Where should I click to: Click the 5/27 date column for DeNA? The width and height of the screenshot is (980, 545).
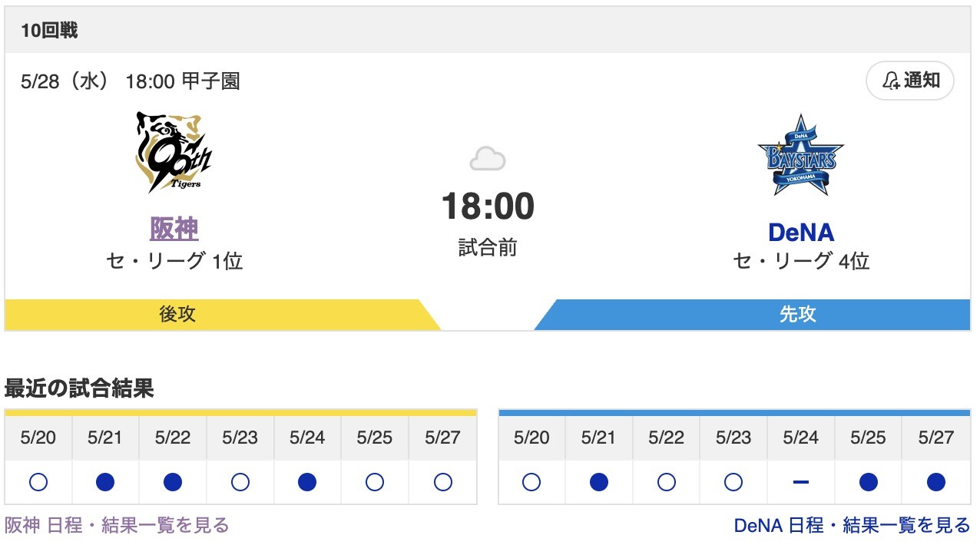click(935, 439)
